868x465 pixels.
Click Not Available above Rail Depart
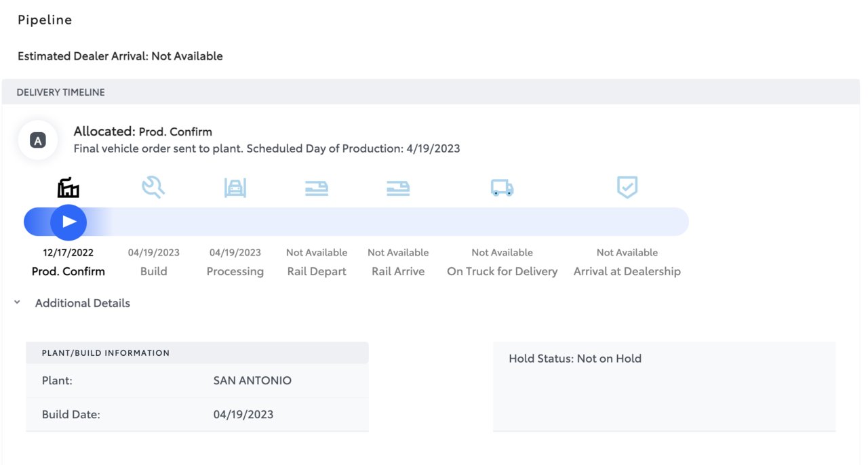[x=317, y=252]
